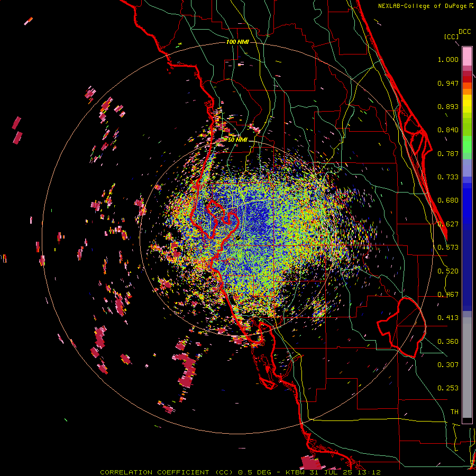
Task: Click the 0.787 value on the color scale
Action: 448,153
